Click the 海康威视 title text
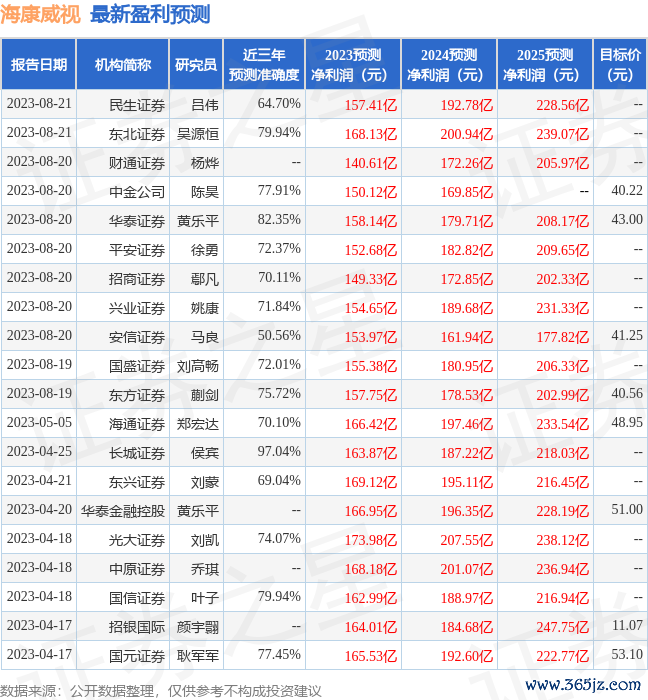 pyautogui.click(x=40, y=14)
